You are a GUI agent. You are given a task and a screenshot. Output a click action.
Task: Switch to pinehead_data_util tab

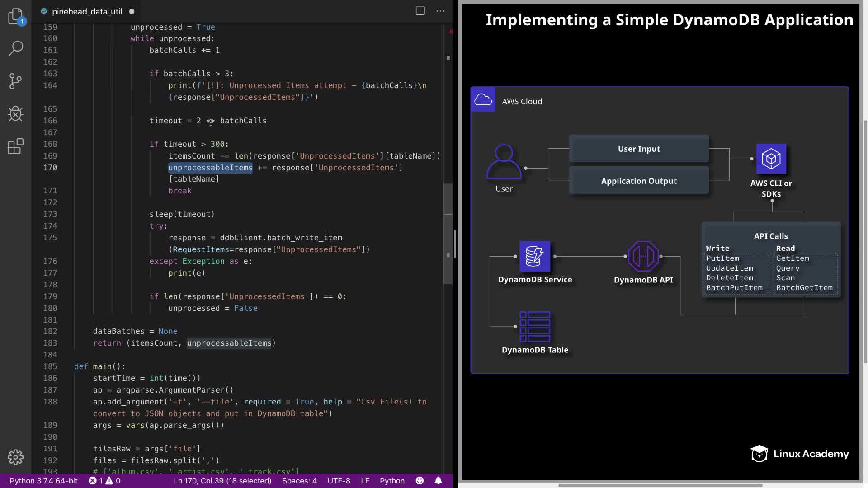pyautogui.click(x=87, y=11)
